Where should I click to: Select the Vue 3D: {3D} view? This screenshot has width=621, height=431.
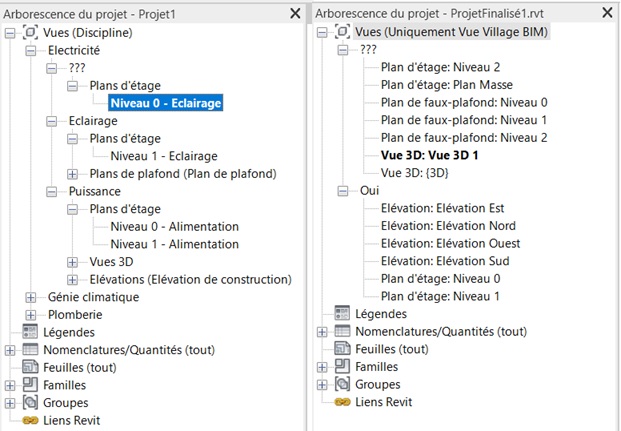coord(415,173)
